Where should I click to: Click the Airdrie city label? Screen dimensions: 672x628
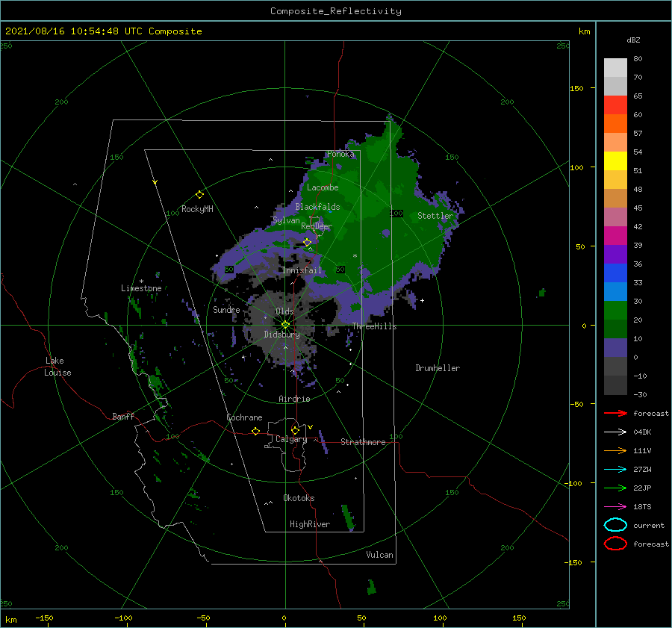tap(294, 399)
